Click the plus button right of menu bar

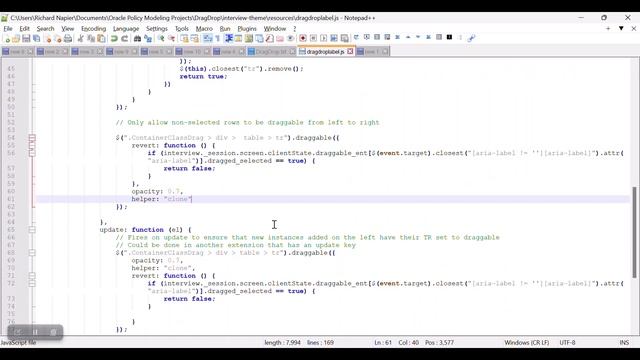click(x=608, y=29)
